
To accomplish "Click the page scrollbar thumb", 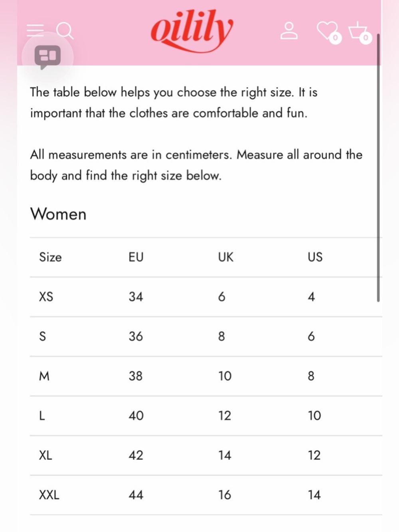I will [x=378, y=168].
